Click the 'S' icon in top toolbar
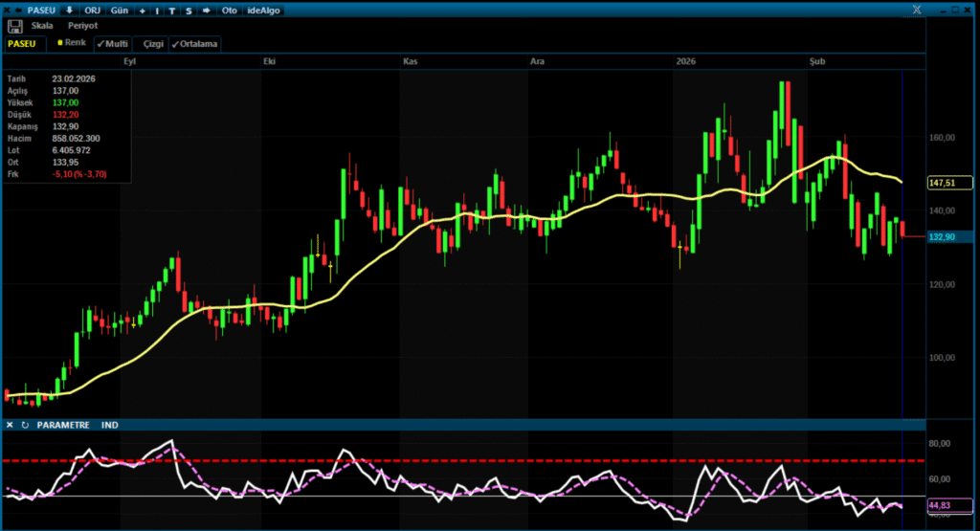The image size is (980, 531). pyautogui.click(x=189, y=10)
